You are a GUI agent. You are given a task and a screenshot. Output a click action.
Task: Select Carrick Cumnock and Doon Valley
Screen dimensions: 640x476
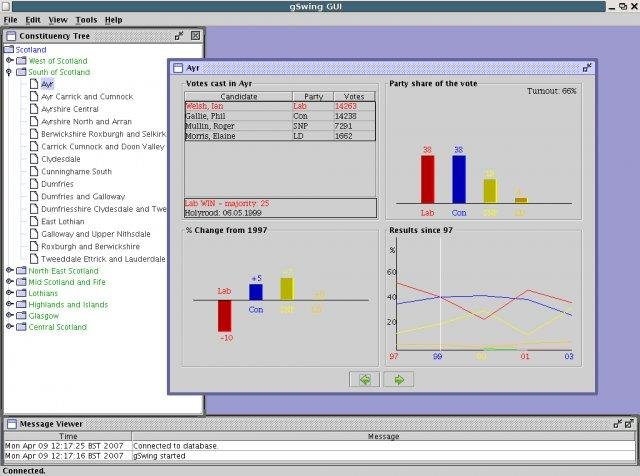pyautogui.click(x=103, y=147)
